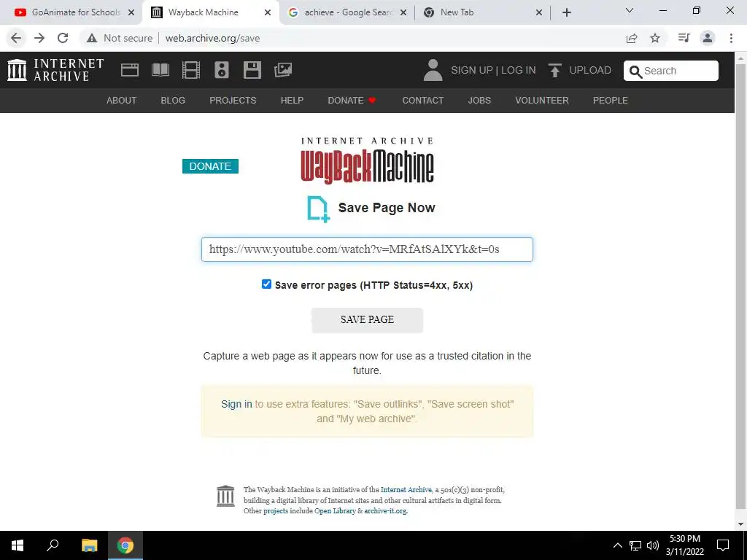Screen dimensions: 747x560
Task: Open the Windows Start menu
Action: coord(18,545)
